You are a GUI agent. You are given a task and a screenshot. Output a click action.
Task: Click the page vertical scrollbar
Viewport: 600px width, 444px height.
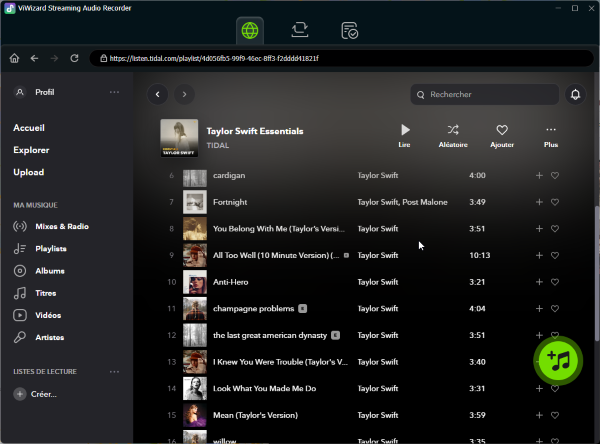(x=597, y=273)
